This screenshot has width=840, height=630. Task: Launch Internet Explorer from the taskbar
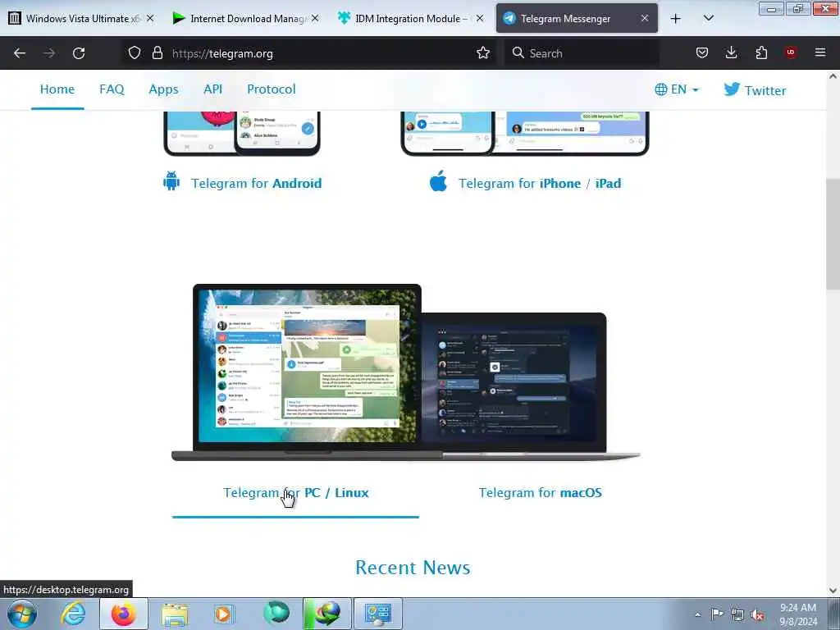point(73,614)
